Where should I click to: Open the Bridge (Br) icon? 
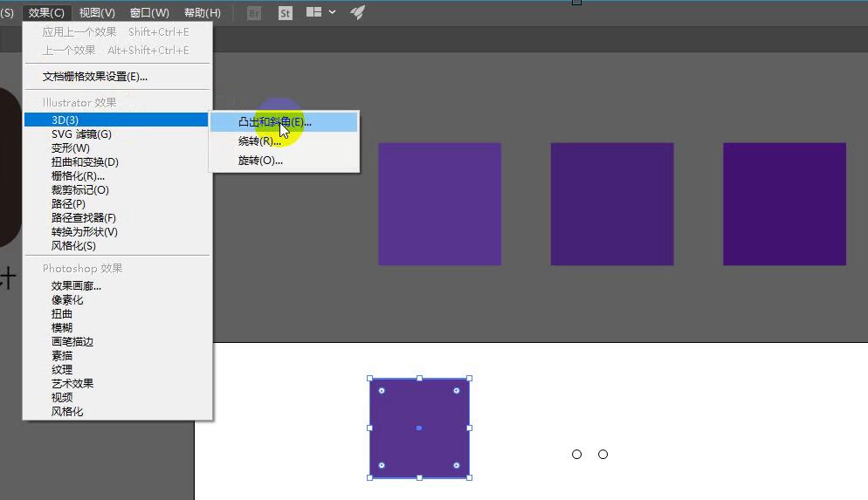254,13
